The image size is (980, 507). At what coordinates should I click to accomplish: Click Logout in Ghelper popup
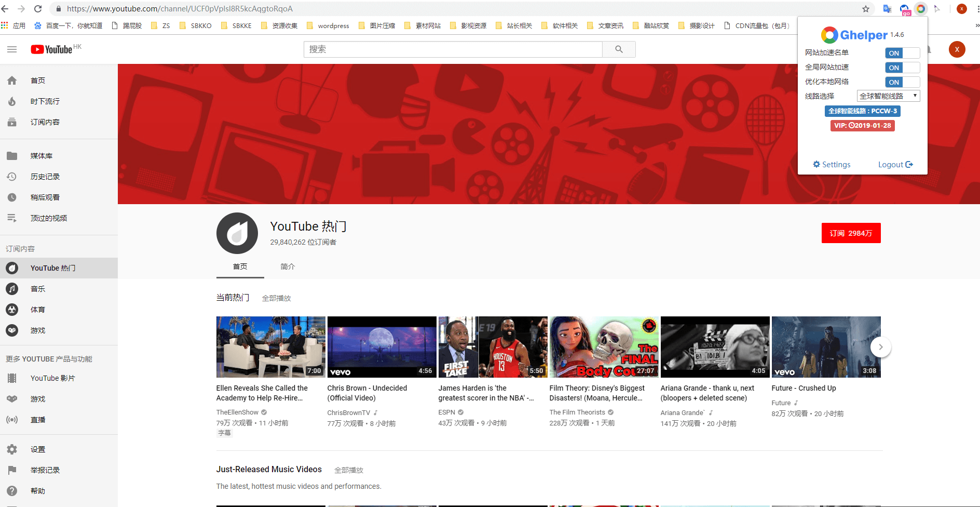(895, 165)
